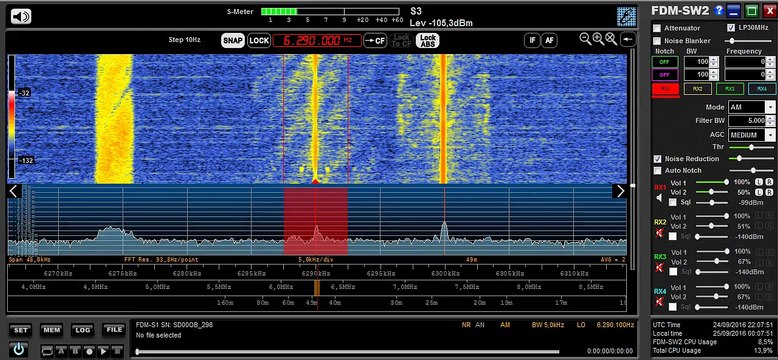The width and height of the screenshot is (778, 360).
Task: Select the RX3 receiver tab
Action: (x=729, y=89)
